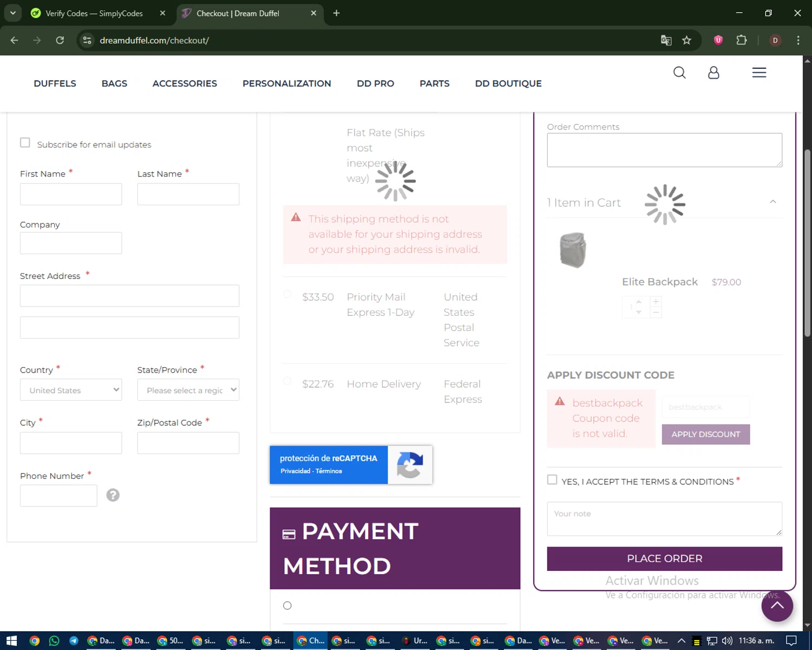Click the Elite Backpack product name

660,282
